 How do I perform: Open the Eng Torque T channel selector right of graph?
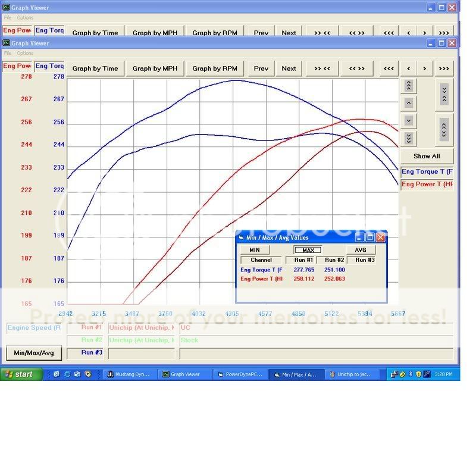[427, 172]
